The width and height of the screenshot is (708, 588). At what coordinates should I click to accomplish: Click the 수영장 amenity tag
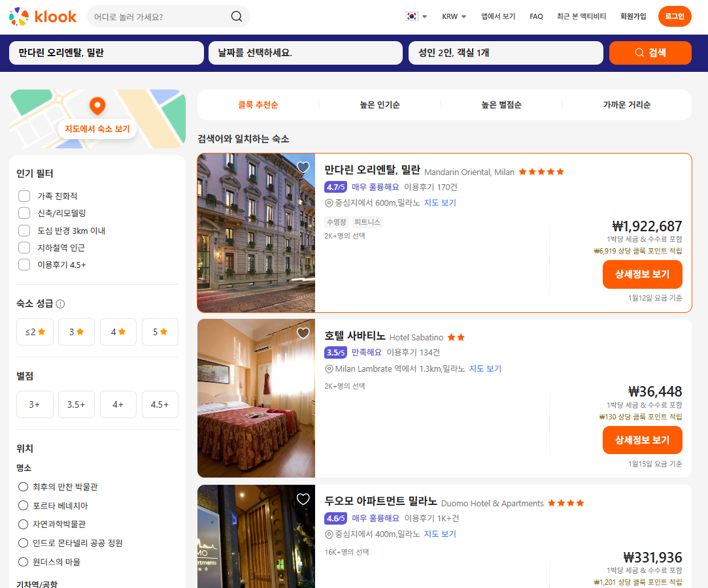(337, 222)
